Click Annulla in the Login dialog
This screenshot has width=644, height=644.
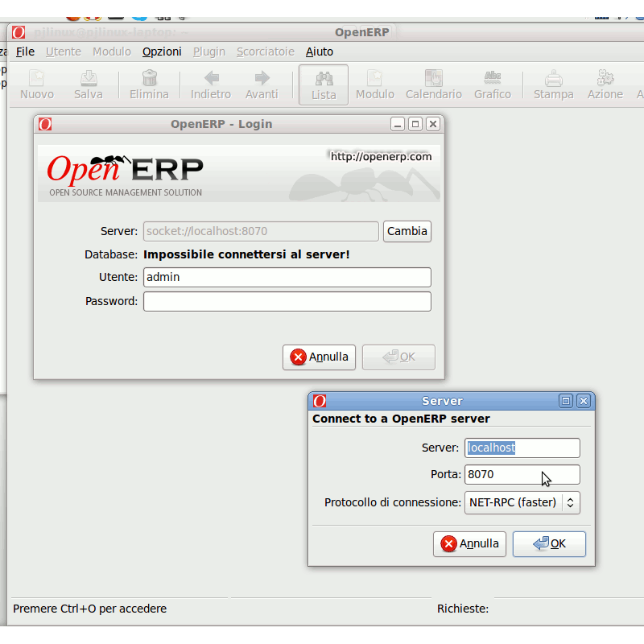319,357
